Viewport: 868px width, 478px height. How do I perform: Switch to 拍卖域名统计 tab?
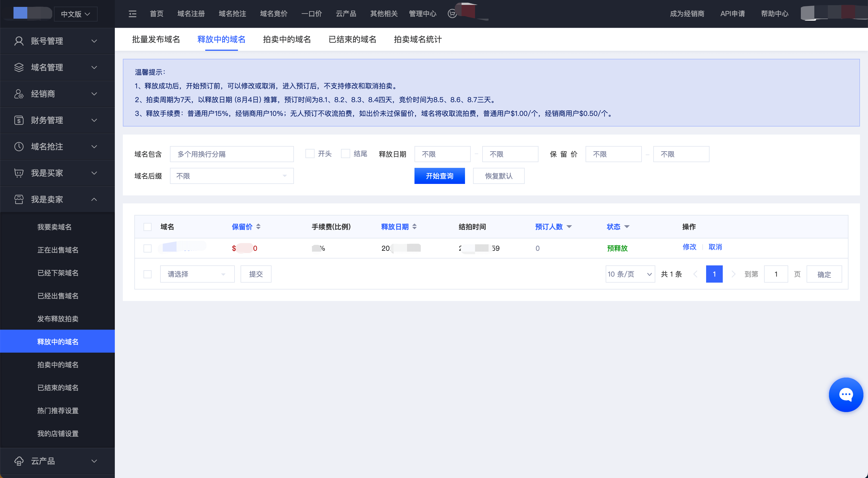[x=417, y=39]
